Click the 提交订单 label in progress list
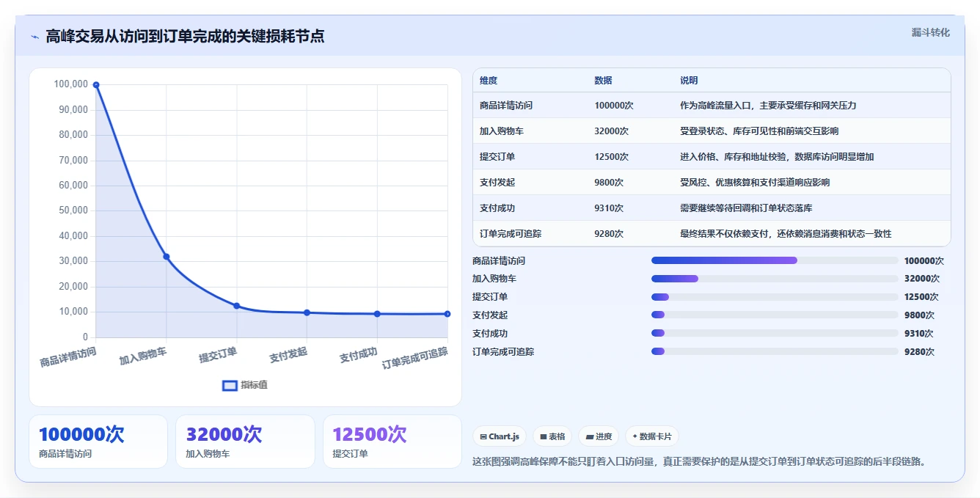This screenshot has width=980, height=498. pos(490,297)
